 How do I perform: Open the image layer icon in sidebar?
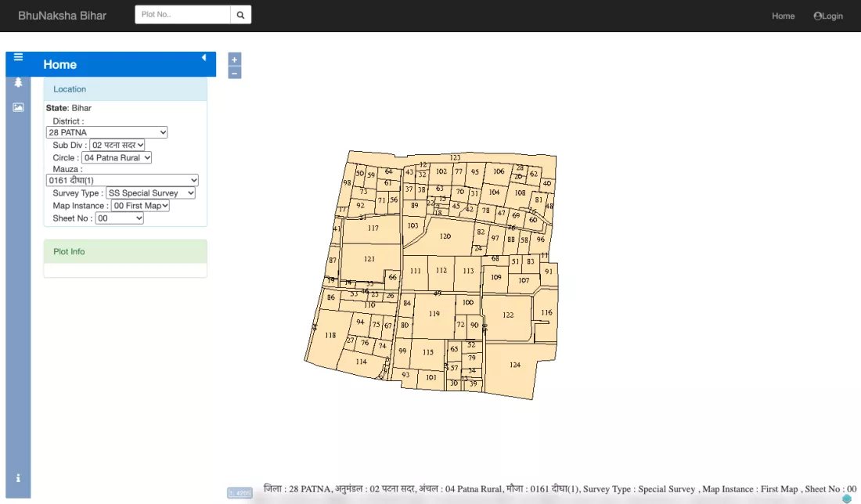[x=18, y=107]
